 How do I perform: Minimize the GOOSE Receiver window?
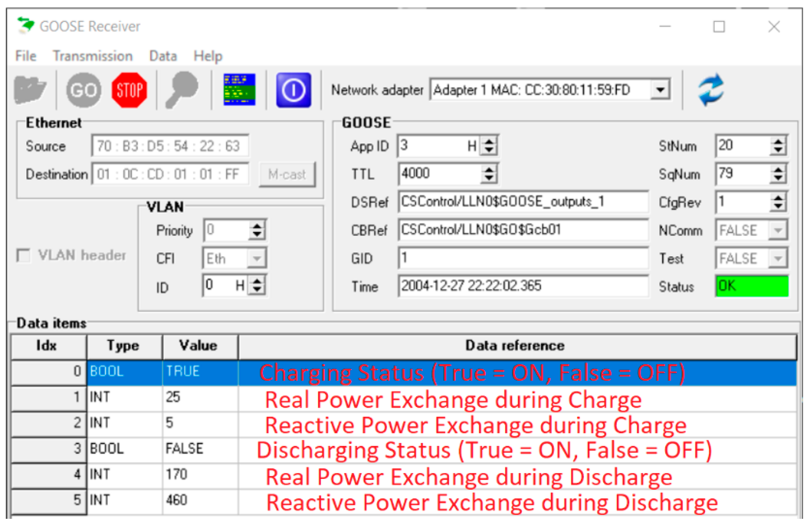(x=665, y=26)
